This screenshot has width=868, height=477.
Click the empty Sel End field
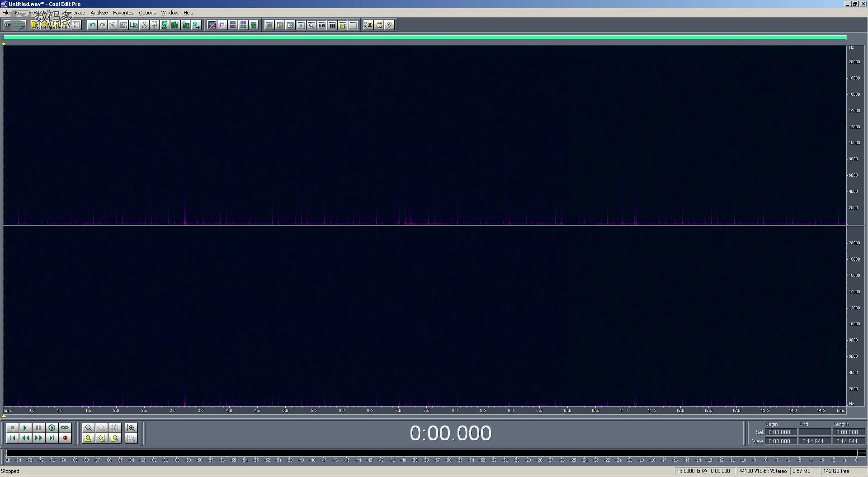coord(815,432)
